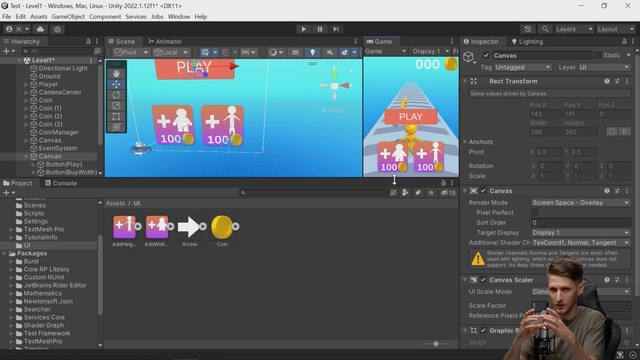Select the Coin asset thumbnail
The width and height of the screenshot is (640, 360).
[x=222, y=227]
